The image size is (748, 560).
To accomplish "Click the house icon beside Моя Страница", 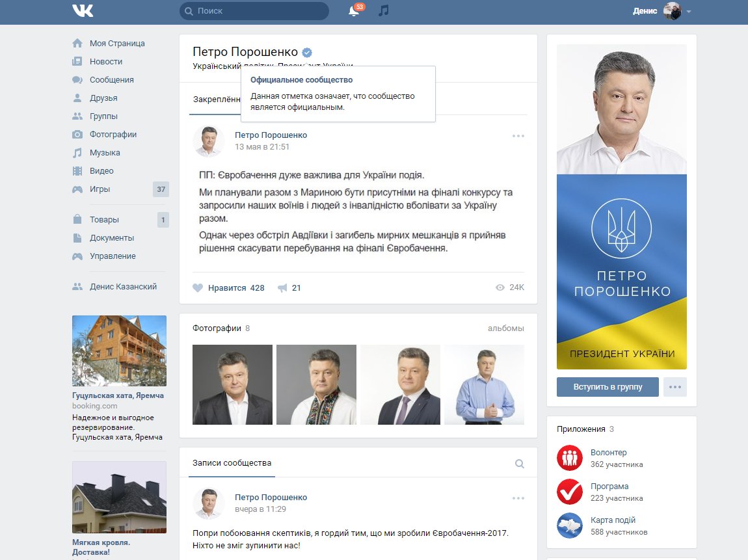I will [77, 44].
